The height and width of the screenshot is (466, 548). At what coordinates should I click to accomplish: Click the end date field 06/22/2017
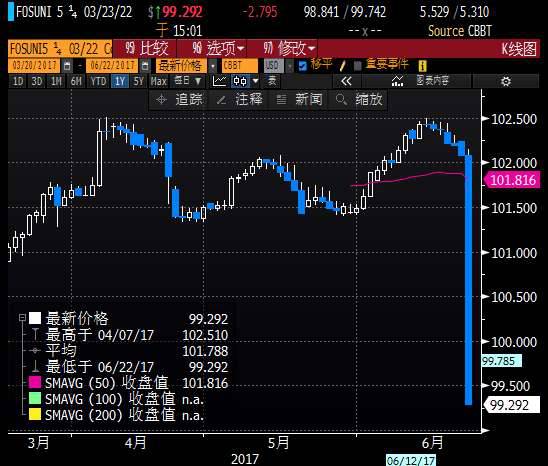point(113,66)
